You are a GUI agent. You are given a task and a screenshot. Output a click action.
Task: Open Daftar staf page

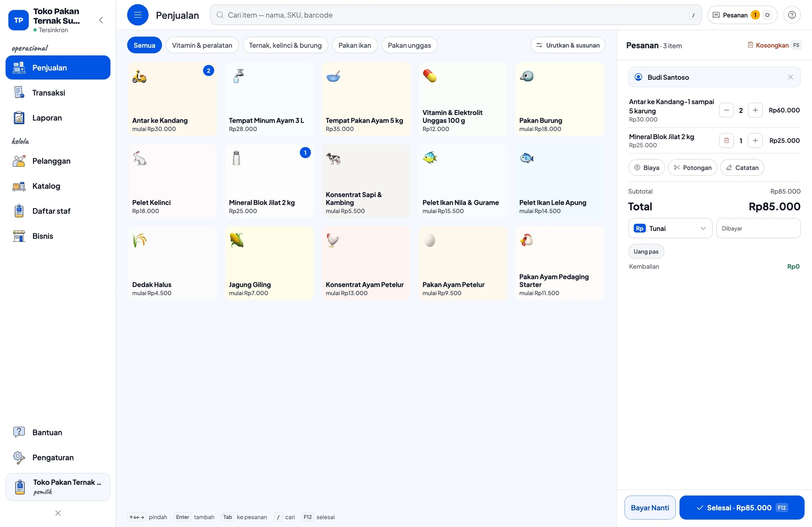coord(58,211)
